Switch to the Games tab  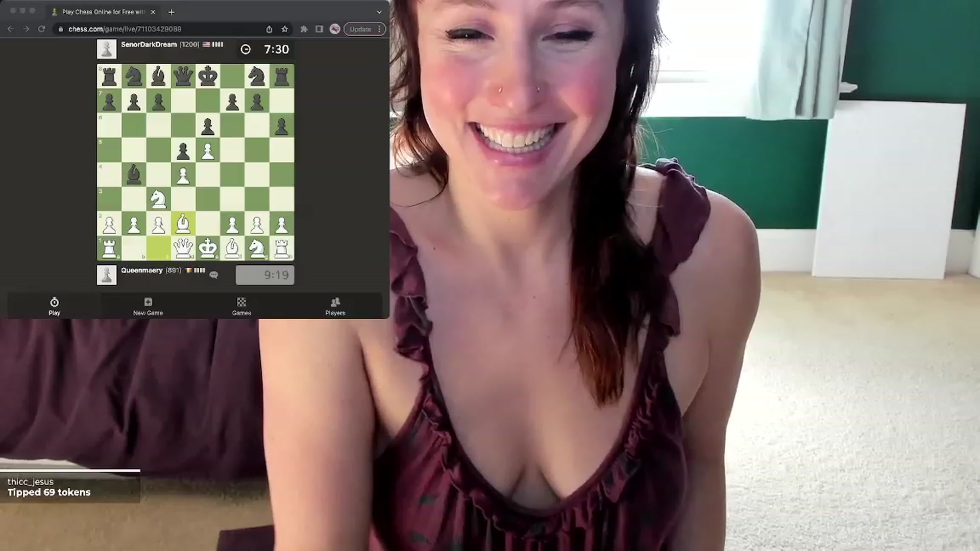241,306
